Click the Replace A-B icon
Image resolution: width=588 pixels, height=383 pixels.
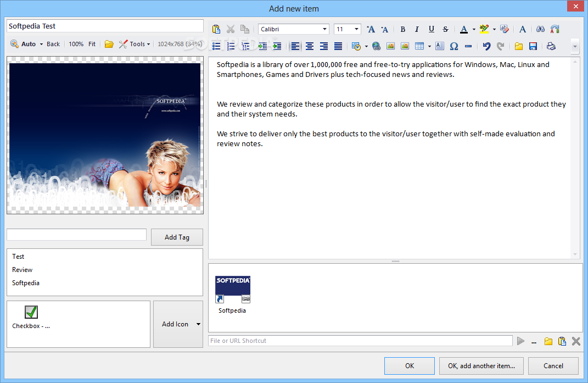tap(555, 29)
